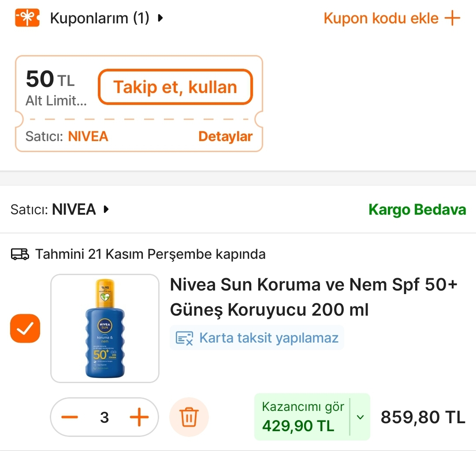Click the plus icon beside Kupon kodu ekle
Screen dimensions: 476x451
[x=452, y=18]
